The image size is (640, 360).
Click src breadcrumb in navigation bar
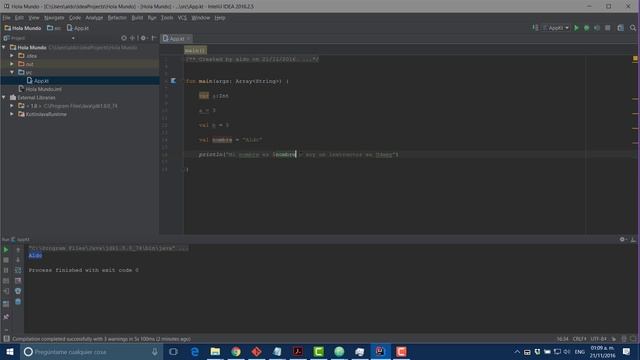(x=54, y=28)
